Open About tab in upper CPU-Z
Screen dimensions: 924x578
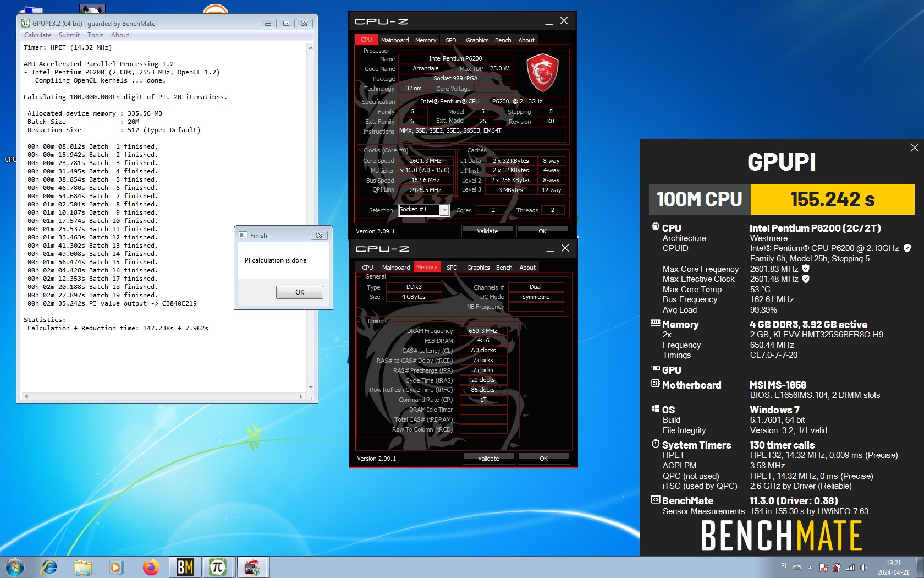(526, 40)
